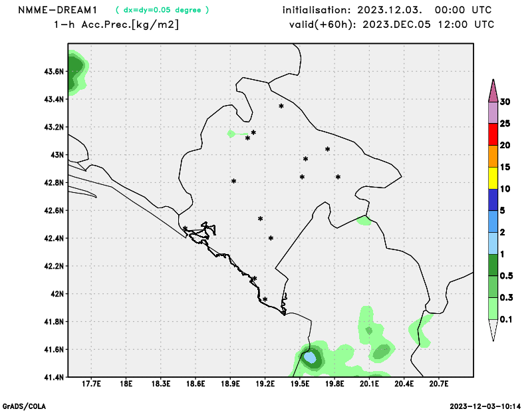Click the legend value 25
This screenshot has height=411, width=532.
pyautogui.click(x=505, y=124)
